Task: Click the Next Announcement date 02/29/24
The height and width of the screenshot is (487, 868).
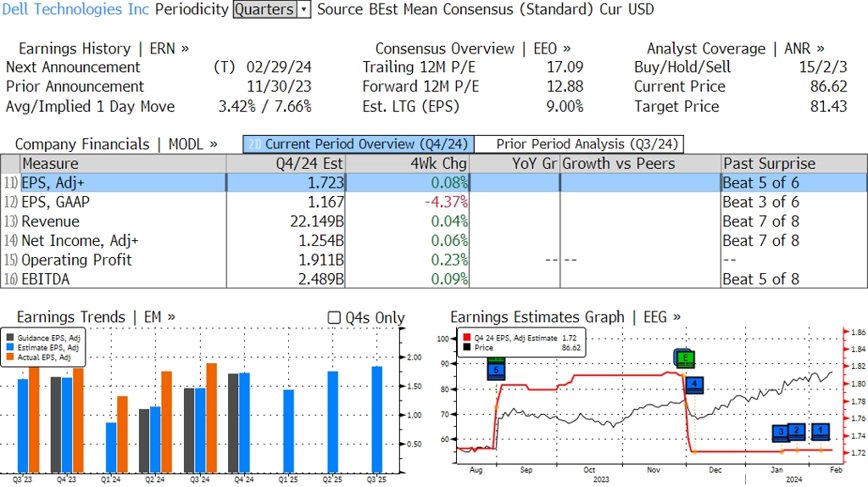Action: tap(279, 67)
